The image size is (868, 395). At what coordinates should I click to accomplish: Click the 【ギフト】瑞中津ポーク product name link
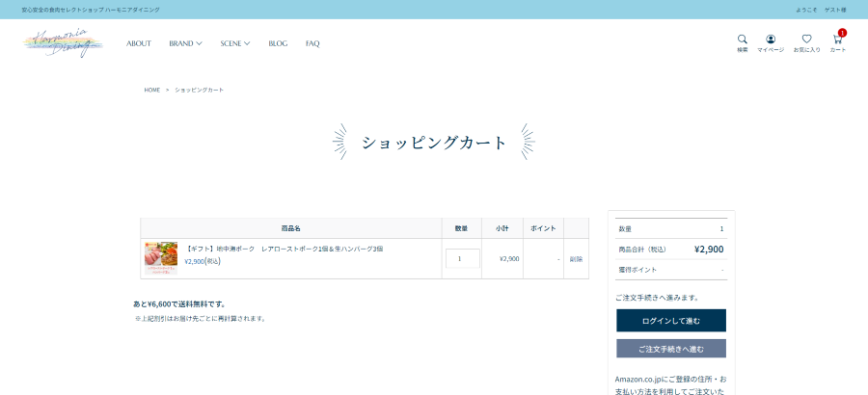pyautogui.click(x=284, y=249)
